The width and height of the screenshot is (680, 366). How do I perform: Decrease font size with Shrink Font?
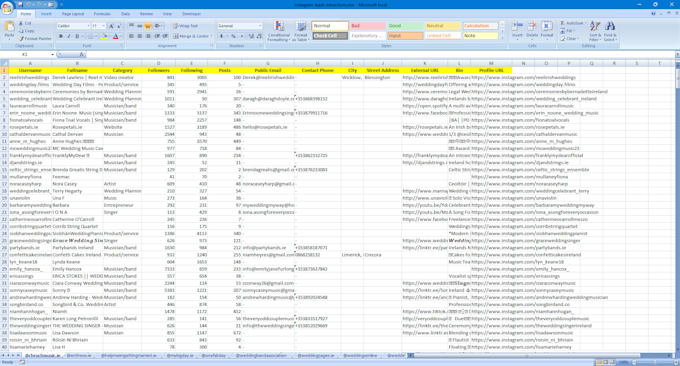(x=119, y=26)
